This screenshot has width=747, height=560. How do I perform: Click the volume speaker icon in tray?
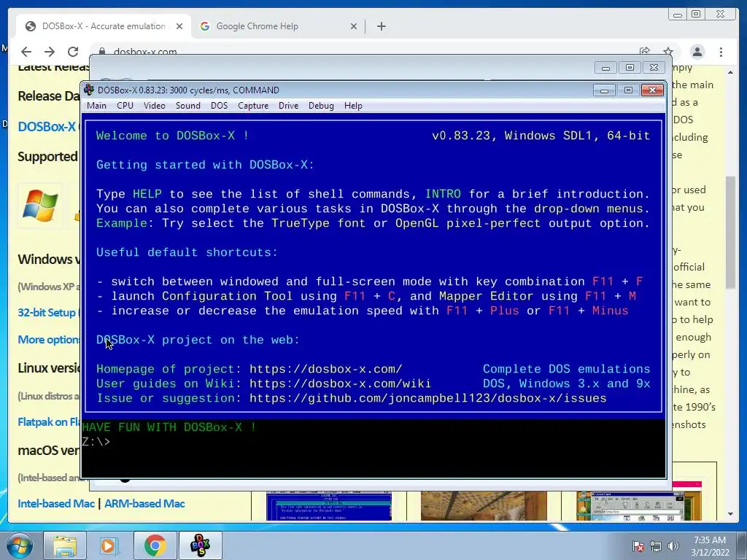click(x=673, y=546)
